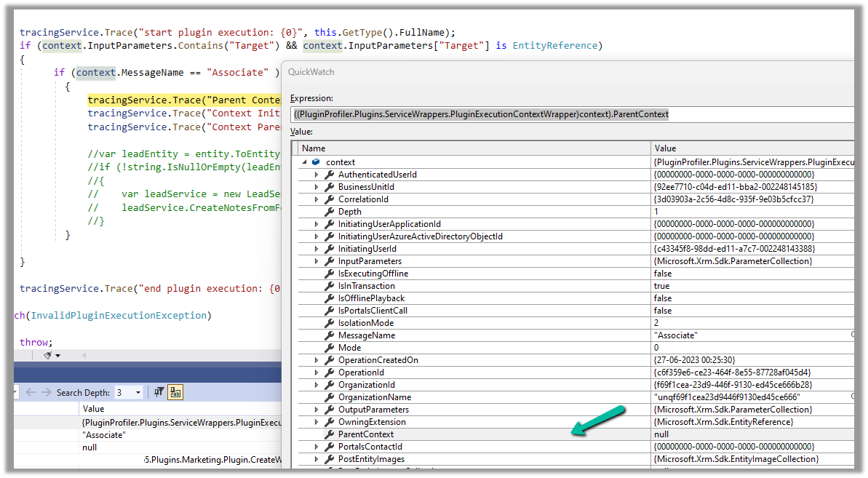Click the back arrow beside Search Depth

[31, 392]
